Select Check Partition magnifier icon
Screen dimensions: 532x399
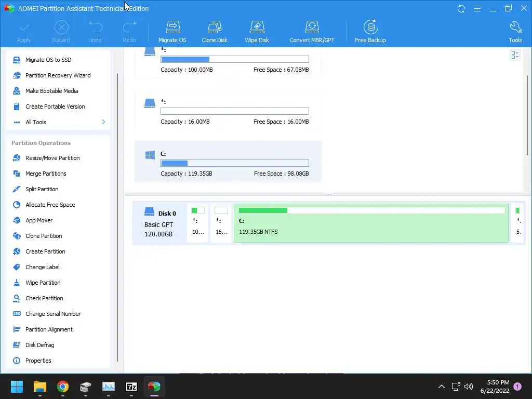[x=16, y=298]
